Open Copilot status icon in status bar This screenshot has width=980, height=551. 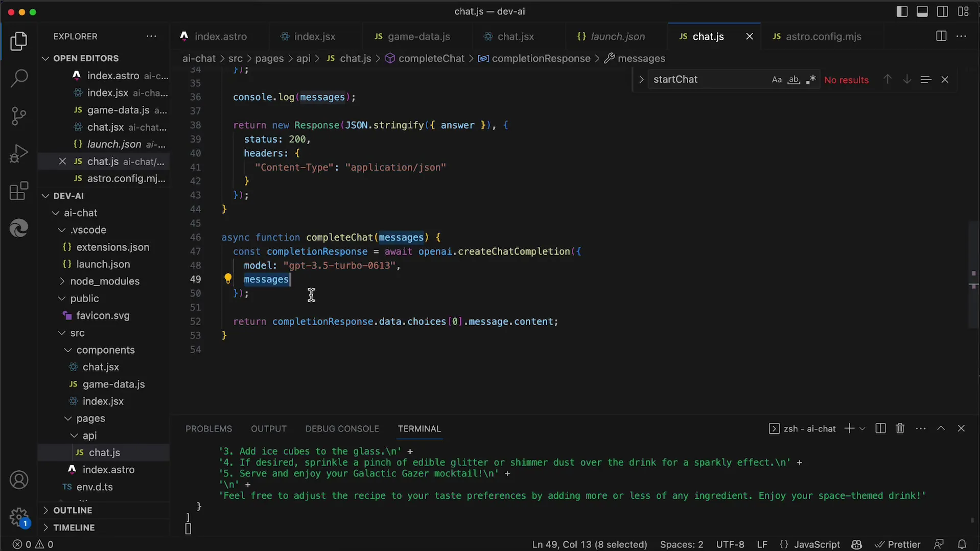pyautogui.click(x=857, y=544)
